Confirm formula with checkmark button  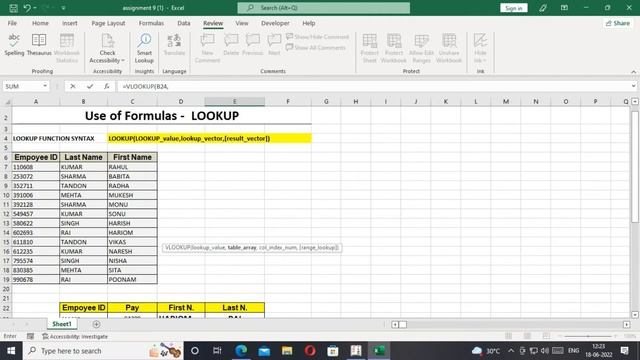coord(90,86)
